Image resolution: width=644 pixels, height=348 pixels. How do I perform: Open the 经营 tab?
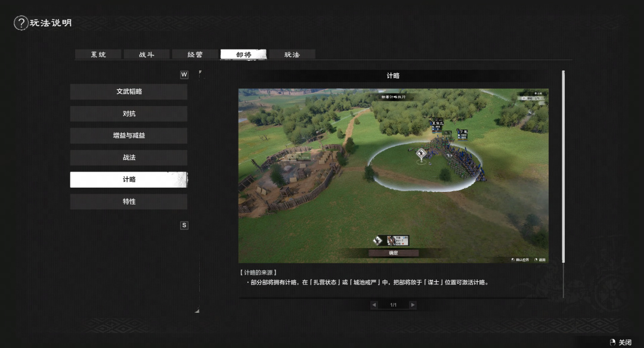point(195,54)
